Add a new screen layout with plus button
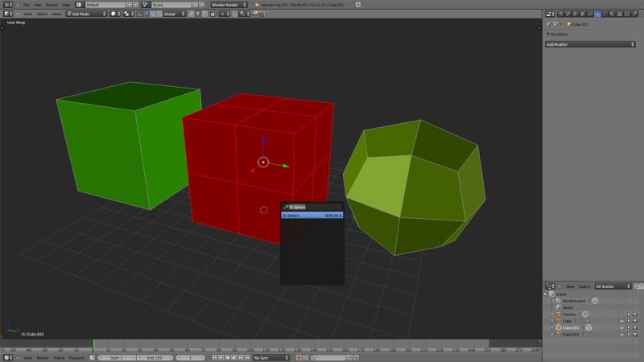644x362 pixels. (x=129, y=5)
